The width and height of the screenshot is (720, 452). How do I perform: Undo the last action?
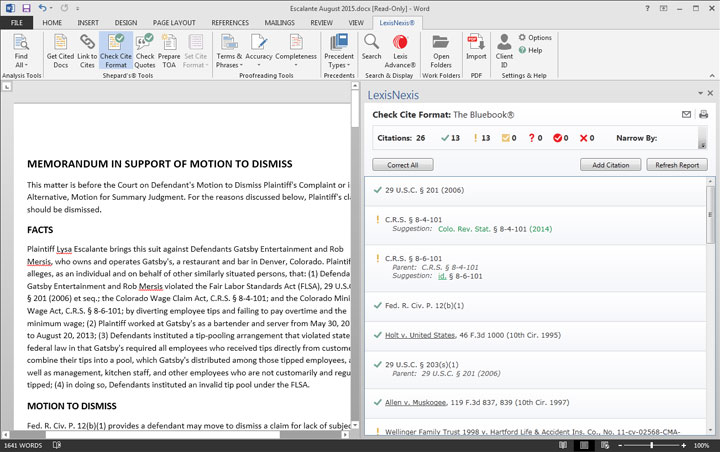pos(42,8)
